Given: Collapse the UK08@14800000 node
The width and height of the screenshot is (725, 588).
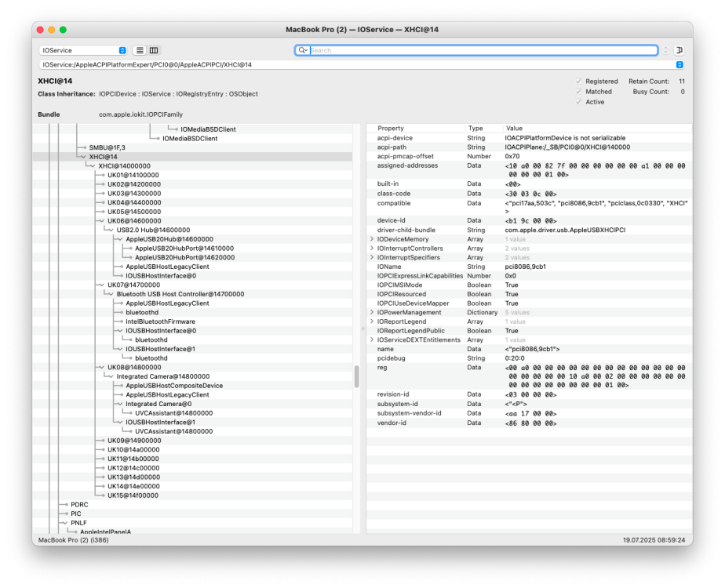Looking at the screenshot, I should coord(102,368).
